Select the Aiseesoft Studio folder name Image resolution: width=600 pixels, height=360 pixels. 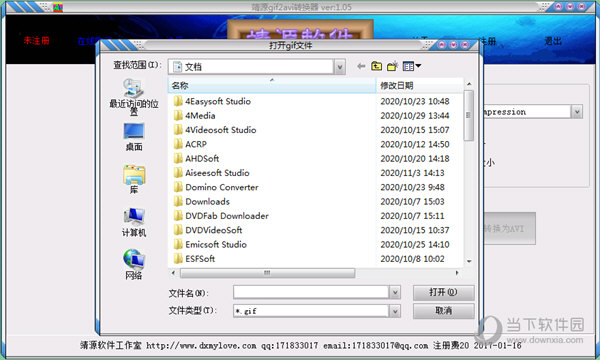(217, 173)
